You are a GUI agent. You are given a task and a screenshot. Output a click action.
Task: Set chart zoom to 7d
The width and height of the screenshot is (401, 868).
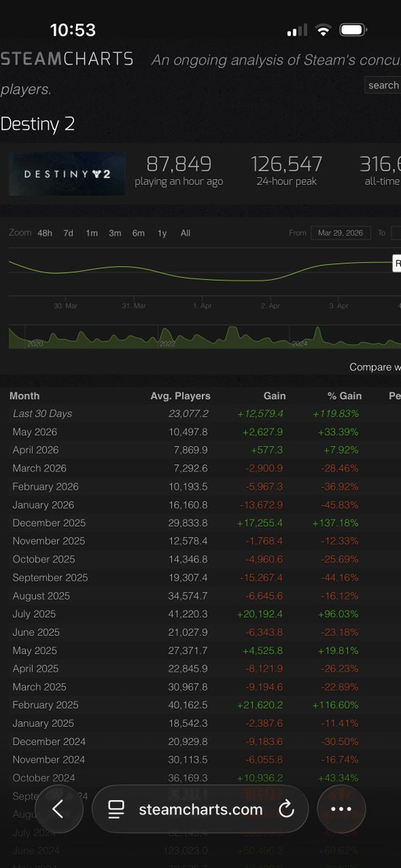68,233
